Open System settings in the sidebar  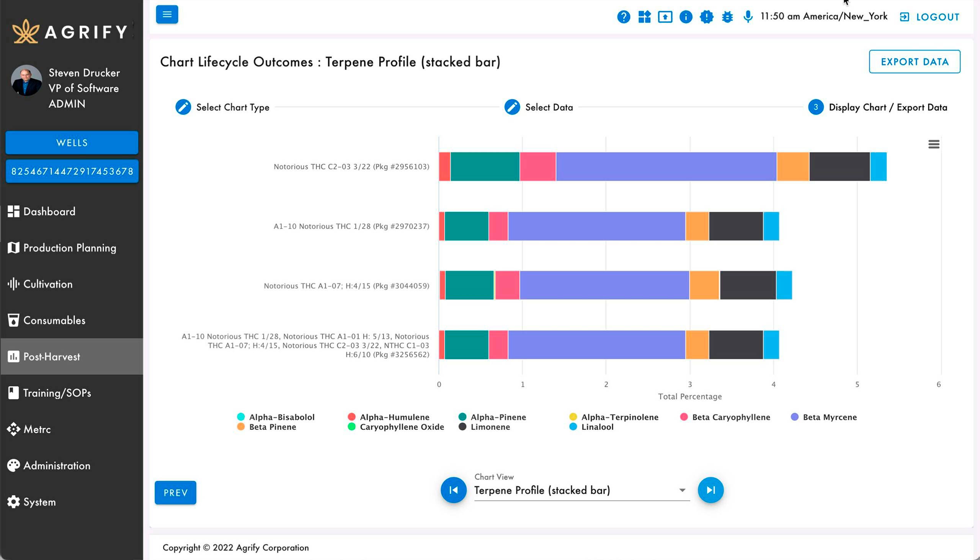[x=72, y=501]
